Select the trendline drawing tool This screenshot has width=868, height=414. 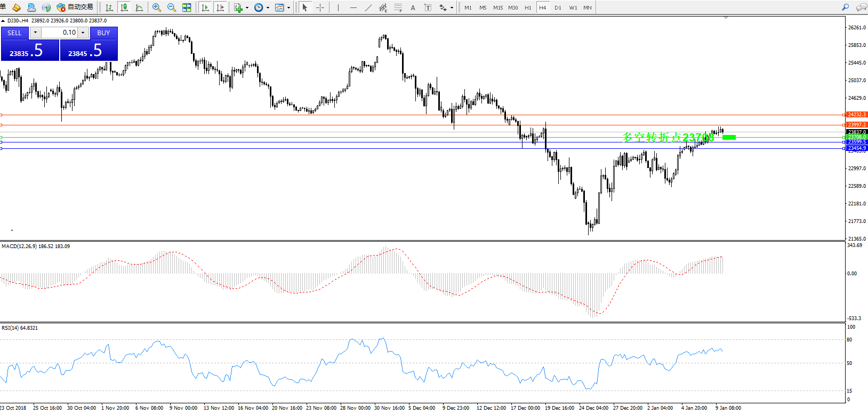click(368, 7)
